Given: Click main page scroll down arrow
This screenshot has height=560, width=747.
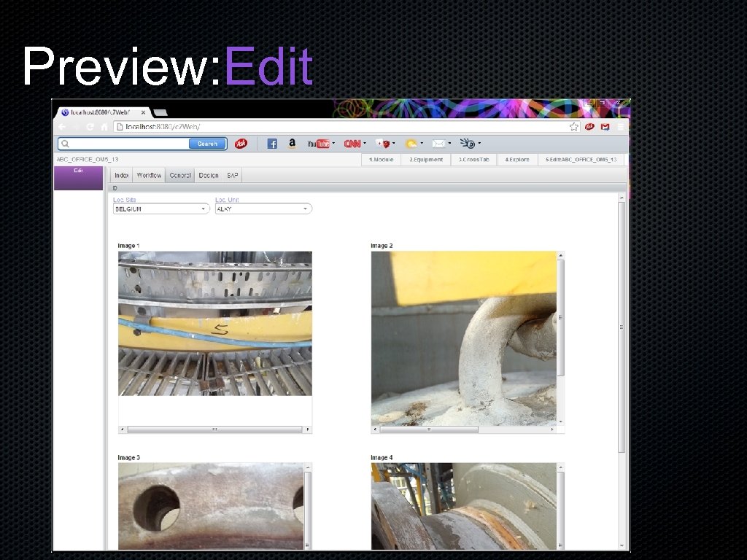Looking at the screenshot, I should point(622,545).
